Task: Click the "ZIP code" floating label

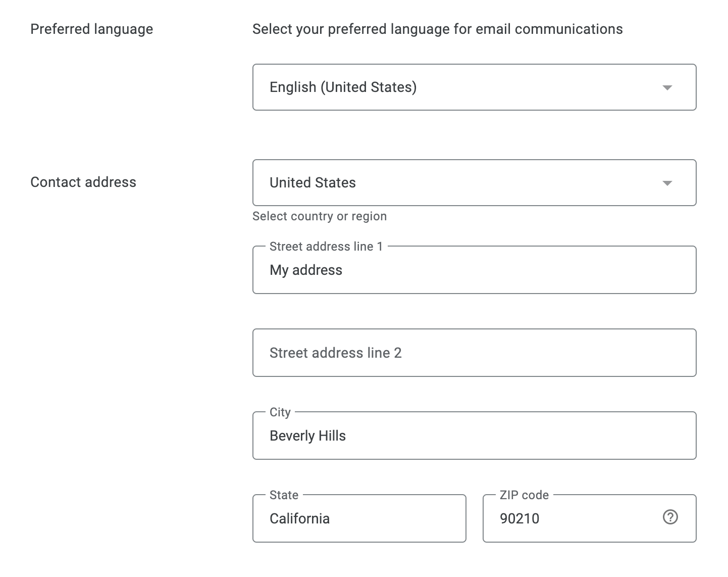Action: 524,495
